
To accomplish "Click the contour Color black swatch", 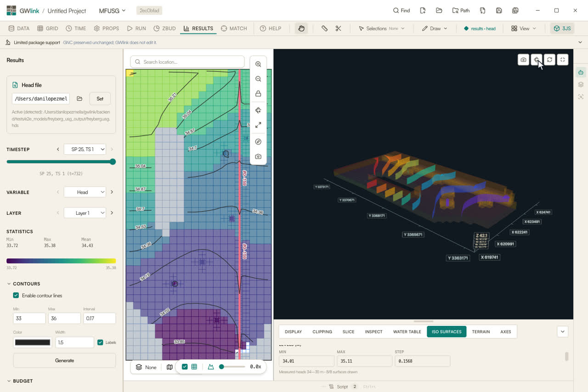I will pyautogui.click(x=32, y=342).
